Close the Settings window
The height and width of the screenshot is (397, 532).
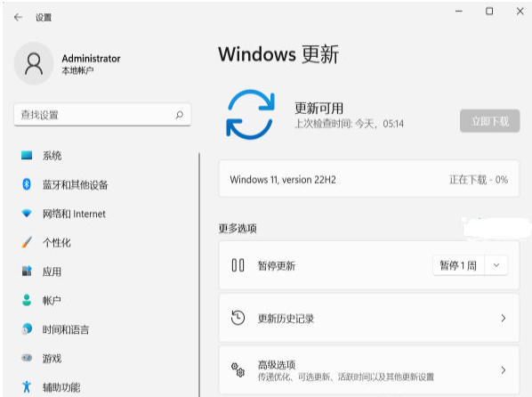(520, 12)
